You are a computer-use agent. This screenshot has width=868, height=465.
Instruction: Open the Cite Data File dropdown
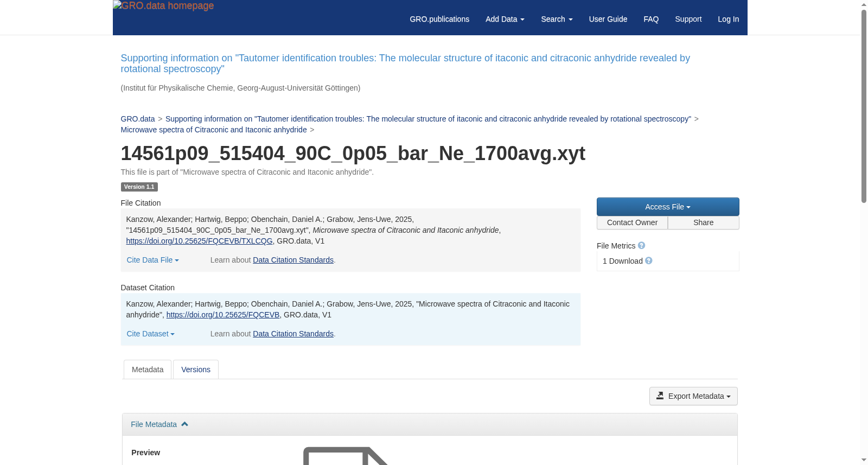coord(152,260)
